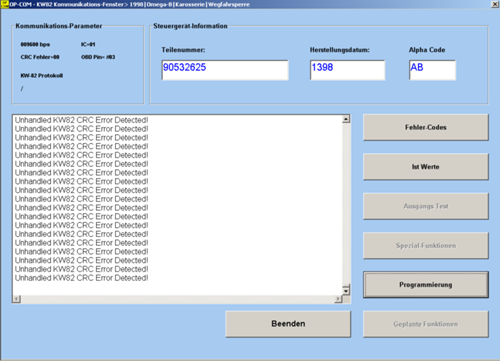Click the '009600 bps' baud rate text
The width and height of the screenshot is (500, 361).
coord(35,44)
